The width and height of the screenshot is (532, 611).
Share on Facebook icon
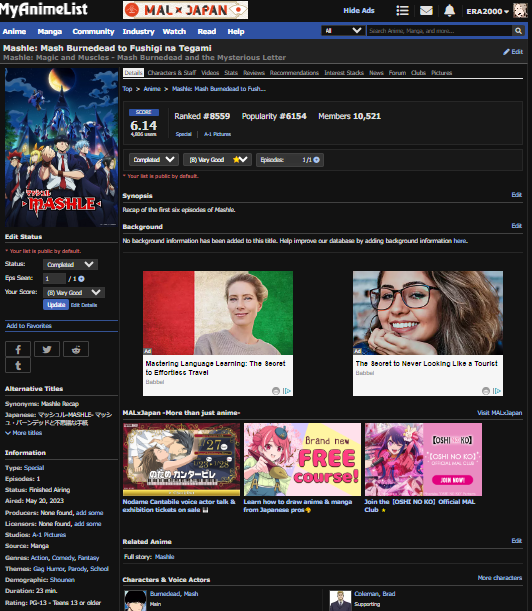pos(18,349)
